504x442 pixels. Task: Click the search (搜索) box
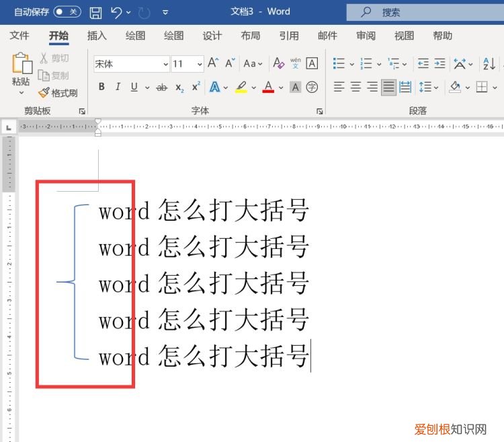coord(425,13)
